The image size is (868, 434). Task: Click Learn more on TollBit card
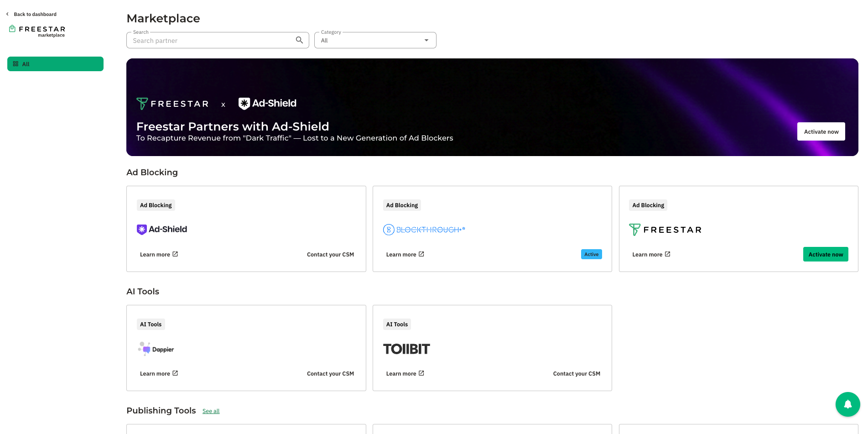[x=401, y=374]
